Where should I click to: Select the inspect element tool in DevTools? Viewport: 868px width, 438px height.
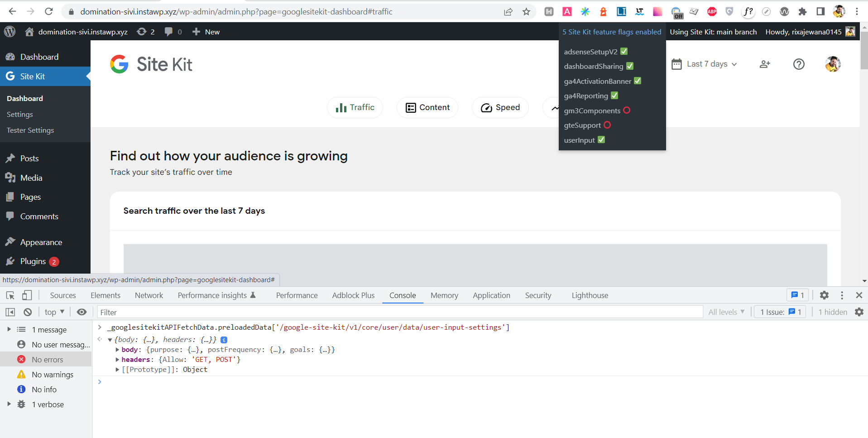pos(10,295)
